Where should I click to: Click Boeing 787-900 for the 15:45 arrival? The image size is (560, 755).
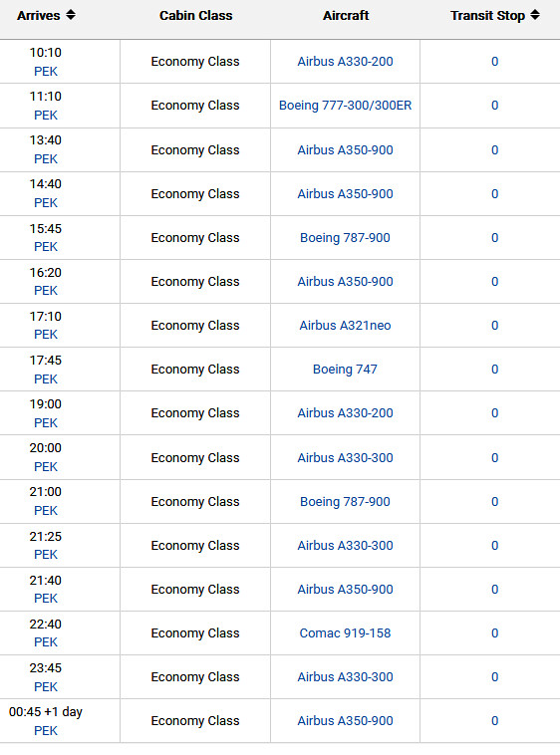click(345, 238)
